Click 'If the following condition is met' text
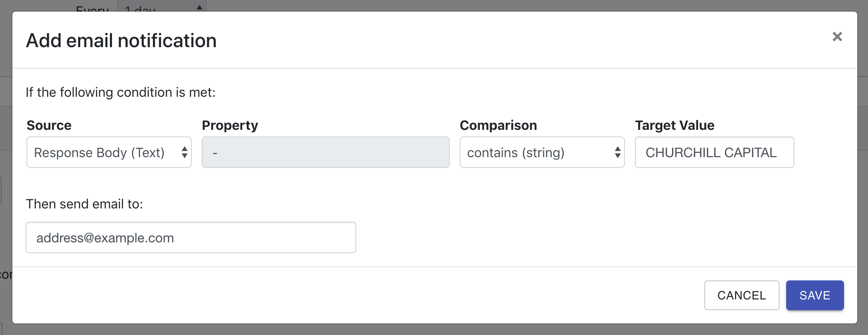This screenshot has width=868, height=335. 121,92
